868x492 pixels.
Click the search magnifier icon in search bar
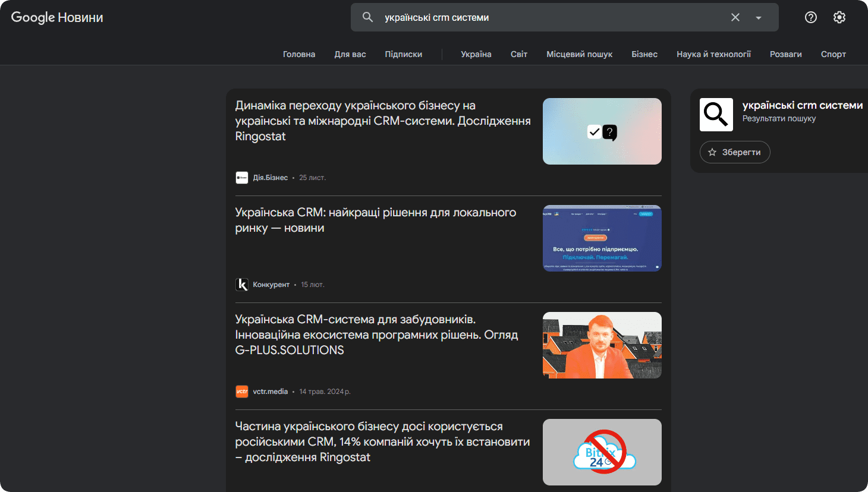click(368, 17)
